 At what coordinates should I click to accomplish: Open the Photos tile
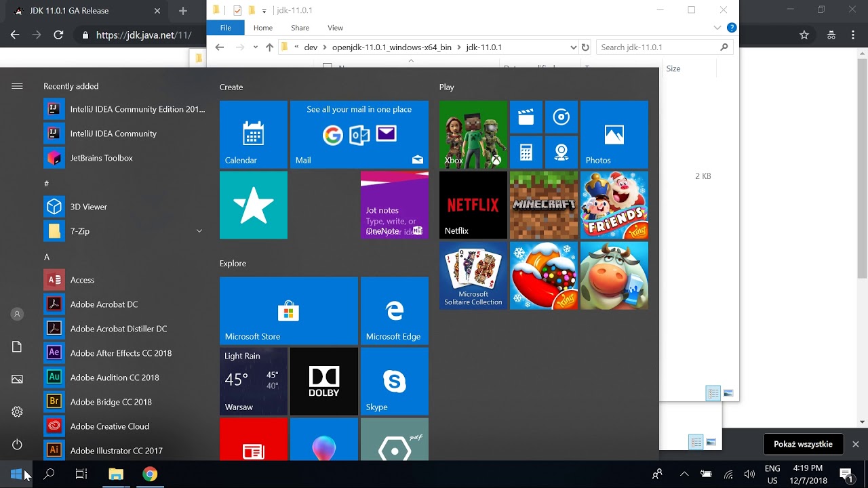click(x=614, y=134)
